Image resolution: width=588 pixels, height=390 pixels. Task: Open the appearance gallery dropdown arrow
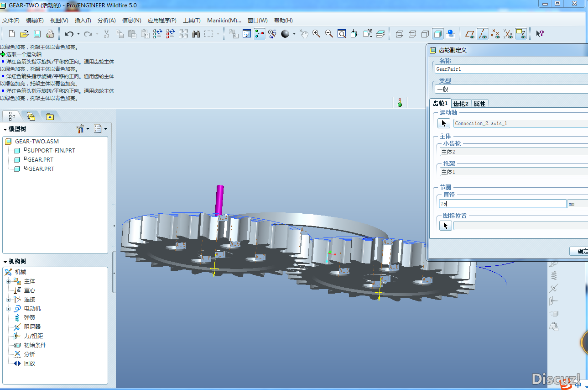pos(294,34)
